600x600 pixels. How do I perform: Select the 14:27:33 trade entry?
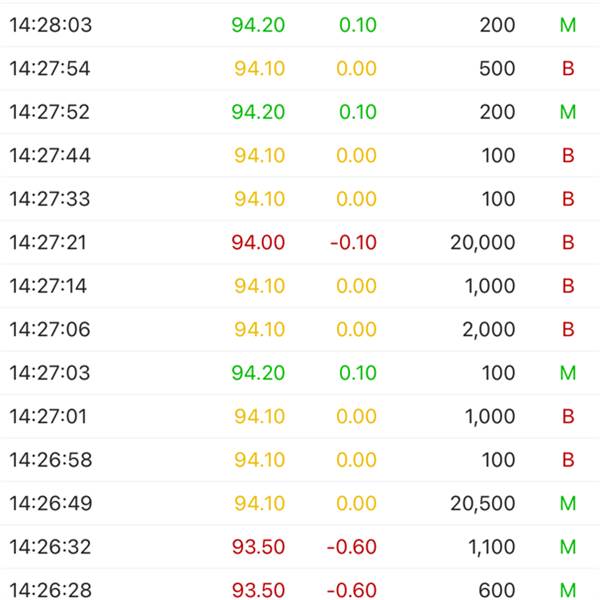click(x=300, y=199)
